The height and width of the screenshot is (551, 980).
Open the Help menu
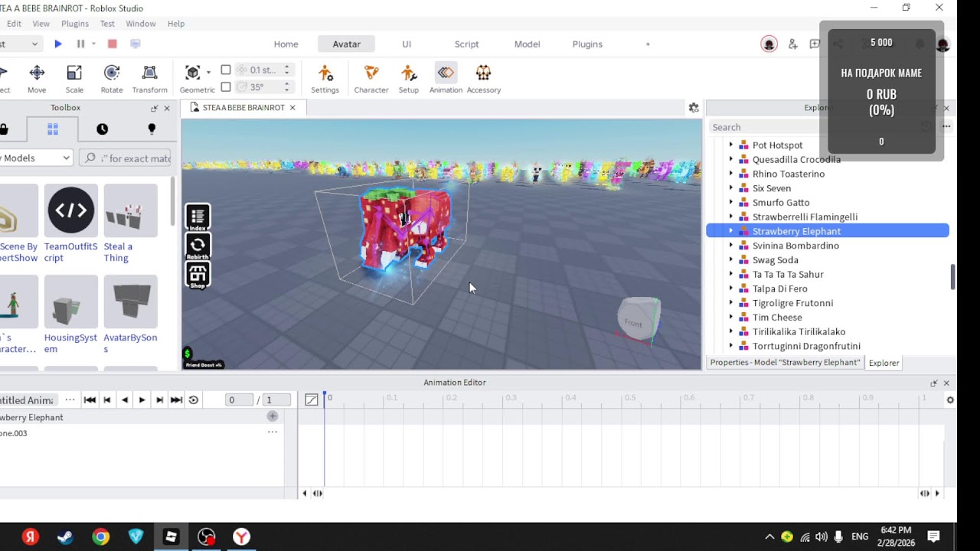coord(176,24)
